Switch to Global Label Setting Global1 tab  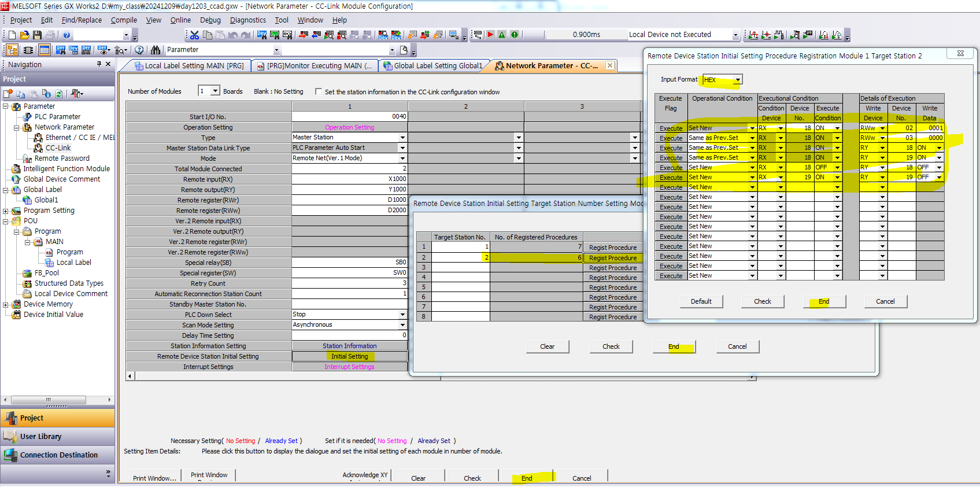point(432,66)
